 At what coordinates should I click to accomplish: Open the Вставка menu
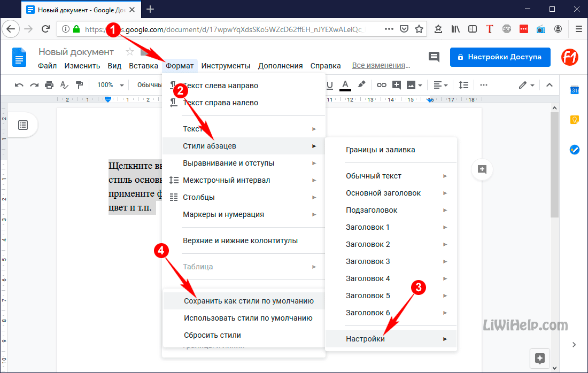click(x=143, y=66)
